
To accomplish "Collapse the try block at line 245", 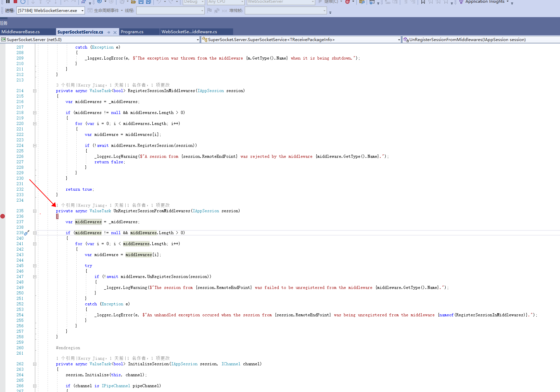I will click(x=35, y=266).
